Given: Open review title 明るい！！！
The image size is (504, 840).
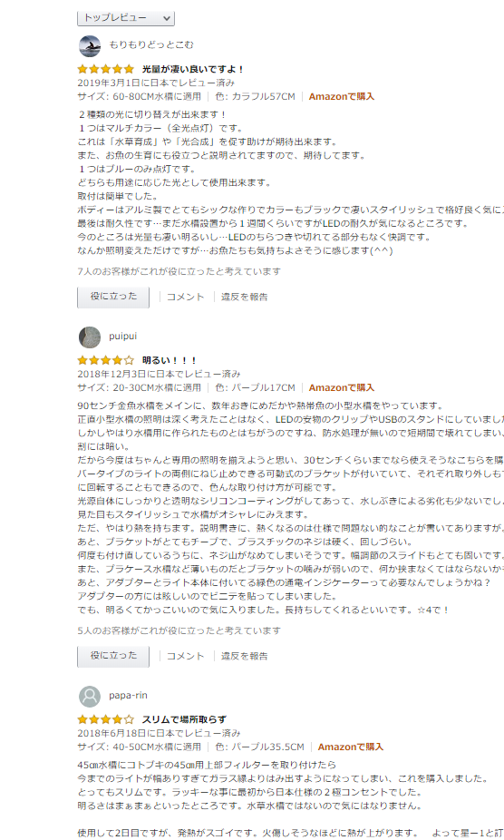Looking at the screenshot, I should (x=170, y=360).
